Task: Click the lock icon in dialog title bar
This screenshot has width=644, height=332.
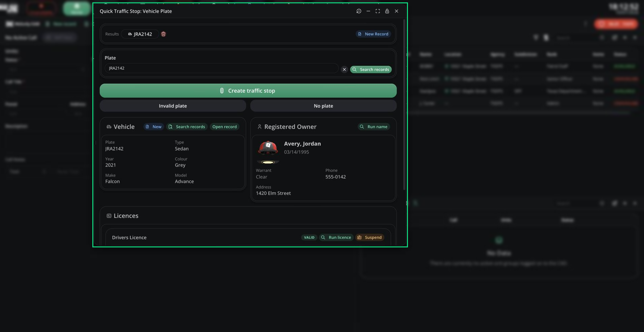Action: point(387,11)
